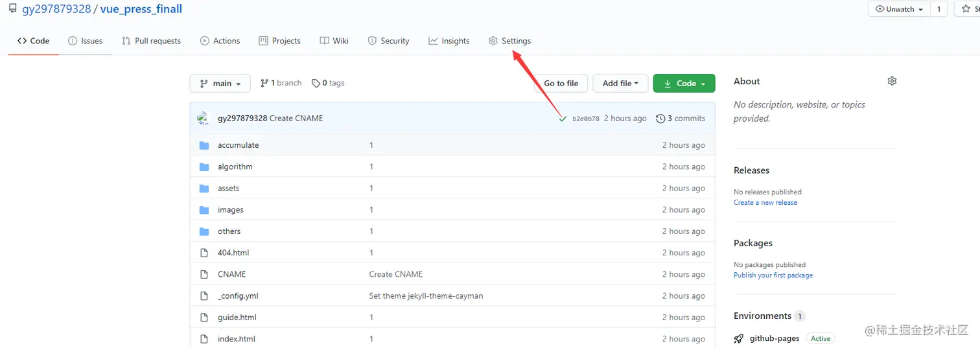
Task: Open commit message 1 for accumulate folder
Action: tap(371, 145)
